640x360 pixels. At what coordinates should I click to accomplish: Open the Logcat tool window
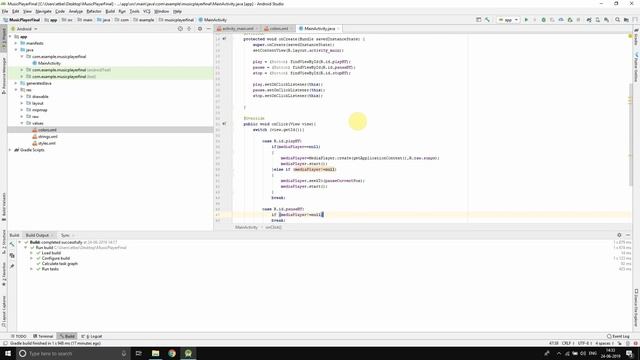[92, 336]
